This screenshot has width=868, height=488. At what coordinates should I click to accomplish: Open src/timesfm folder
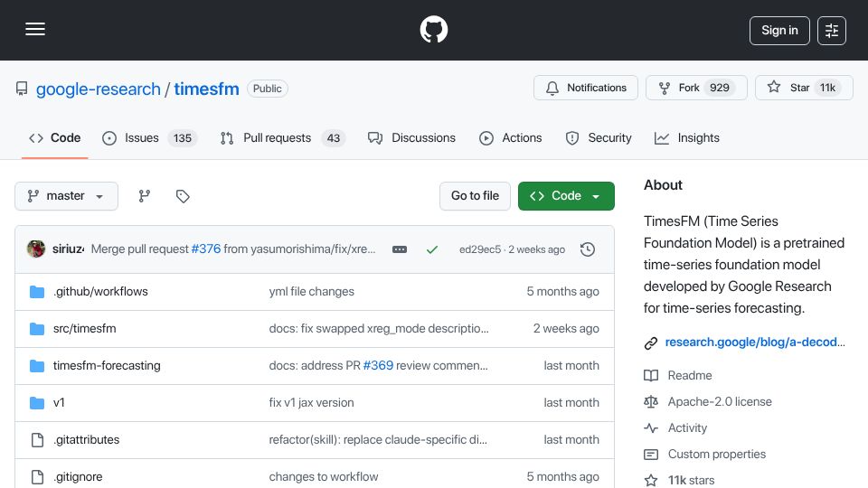[x=85, y=329]
